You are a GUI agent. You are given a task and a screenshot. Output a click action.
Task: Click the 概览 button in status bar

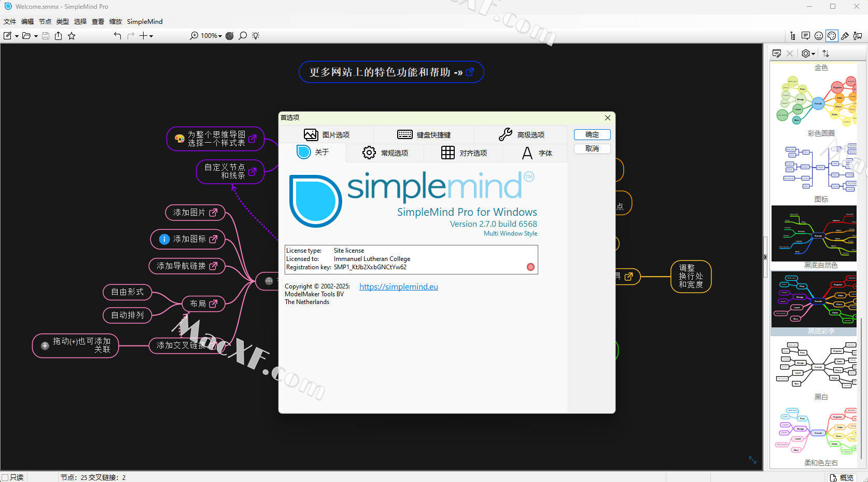[x=842, y=477]
